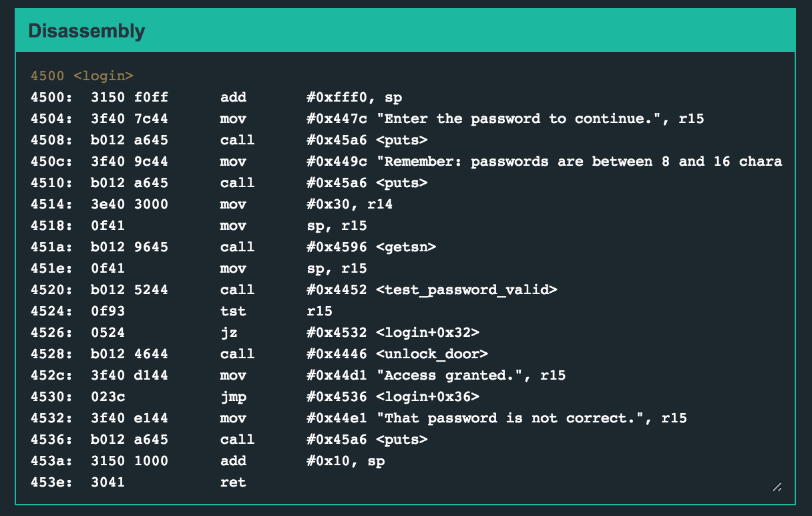This screenshot has height=516, width=812.
Task: Select the jmp <login+0x36> jump target
Action: (x=427, y=396)
